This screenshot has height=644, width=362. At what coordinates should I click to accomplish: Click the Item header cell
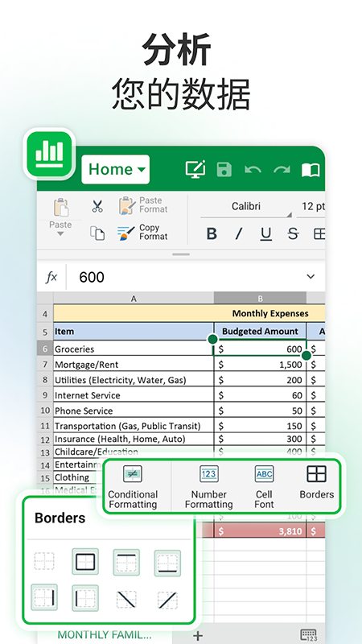click(134, 331)
